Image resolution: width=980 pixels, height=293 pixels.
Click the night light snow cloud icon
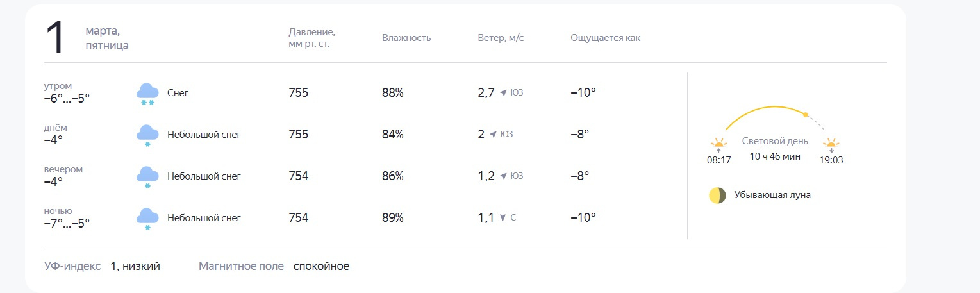(147, 219)
